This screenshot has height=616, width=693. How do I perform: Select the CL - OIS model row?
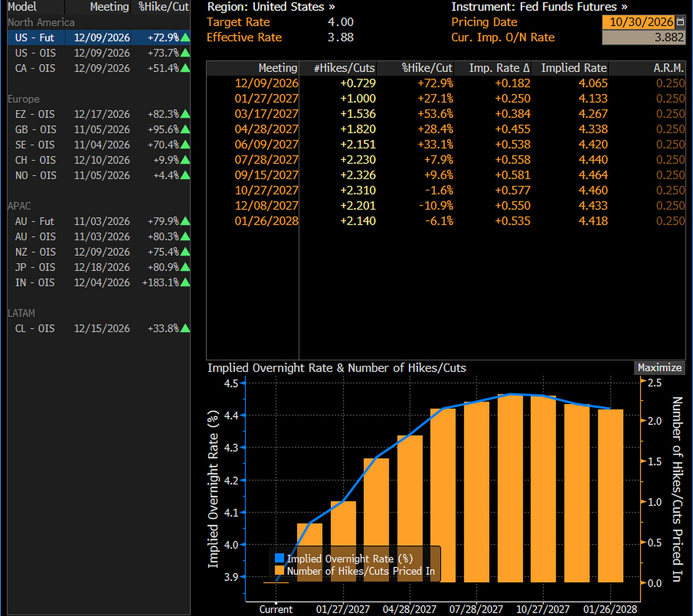tap(99, 329)
